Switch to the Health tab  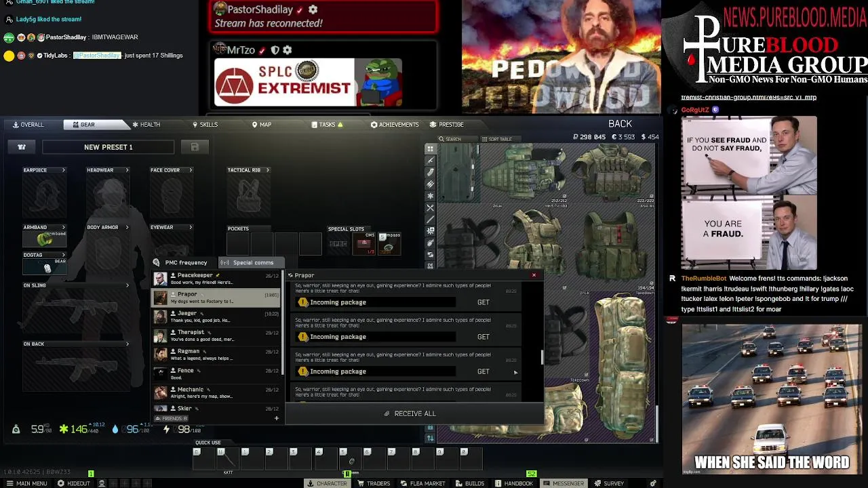[146, 125]
